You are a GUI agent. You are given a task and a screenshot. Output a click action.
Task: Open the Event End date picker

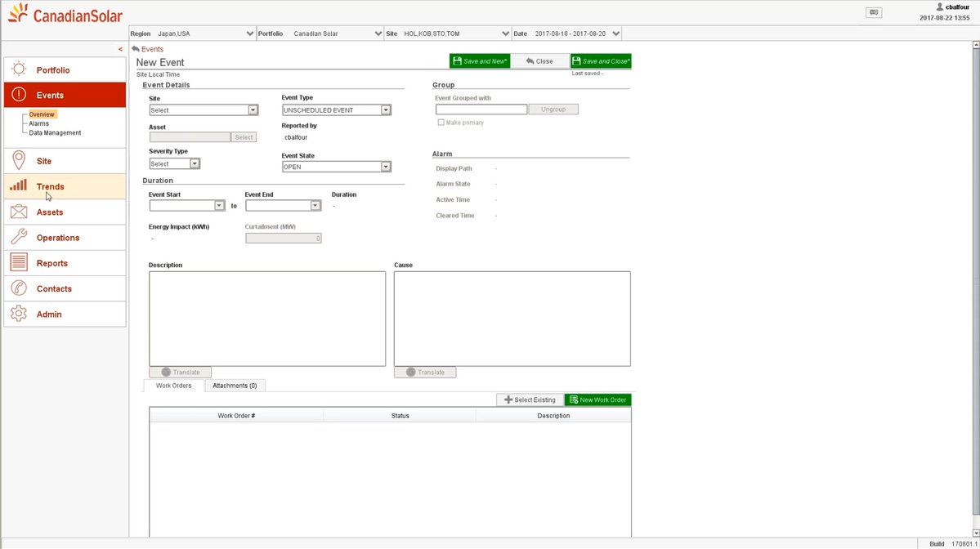pos(315,206)
